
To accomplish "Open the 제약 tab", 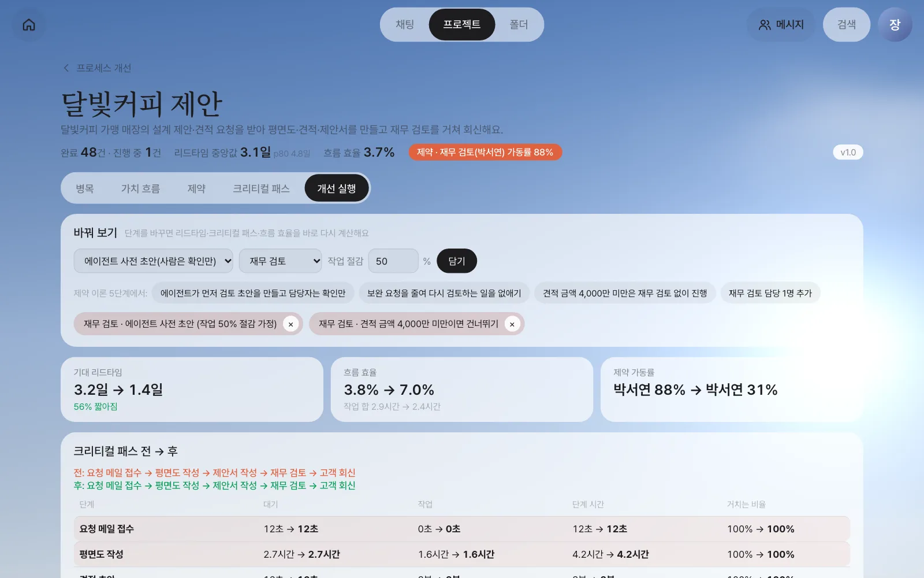I will coord(196,189).
